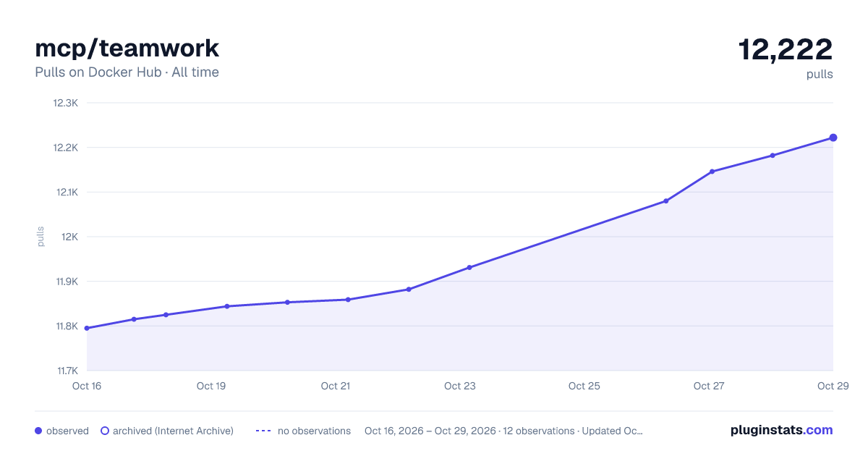Screen dimensions: 868x456
Task: Click the pluginstats.com link
Action: [x=782, y=430]
